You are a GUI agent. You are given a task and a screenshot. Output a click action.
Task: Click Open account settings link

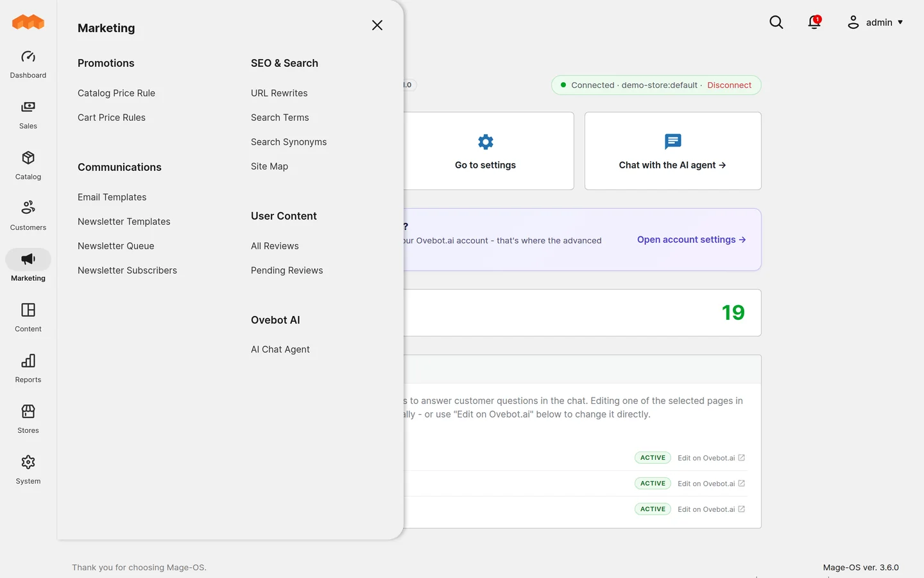click(691, 240)
